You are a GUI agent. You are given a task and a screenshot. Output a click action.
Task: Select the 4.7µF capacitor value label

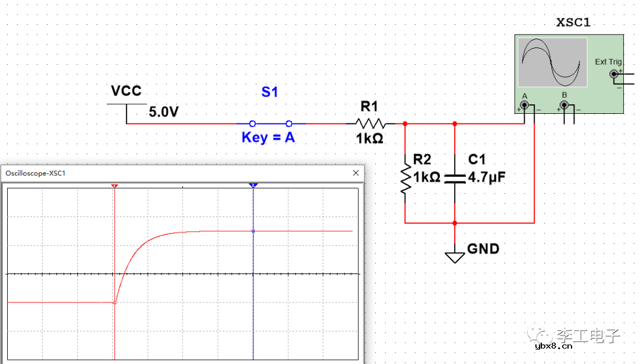pyautogui.click(x=487, y=177)
